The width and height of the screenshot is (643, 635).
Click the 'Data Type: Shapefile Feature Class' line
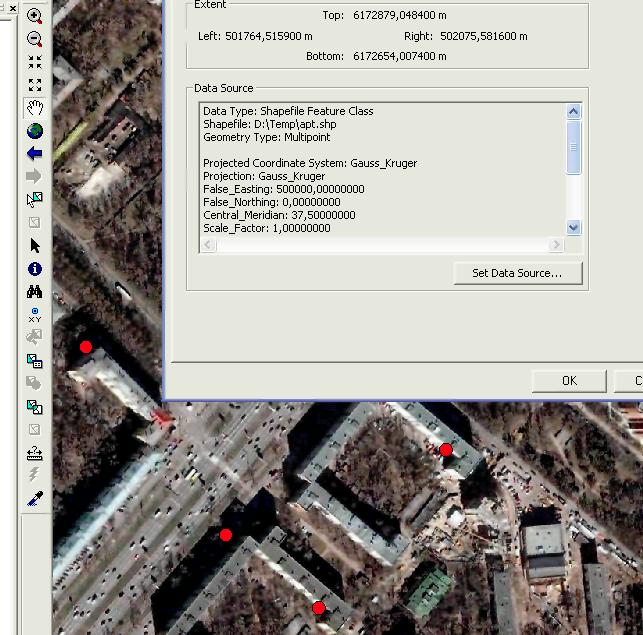click(x=288, y=111)
